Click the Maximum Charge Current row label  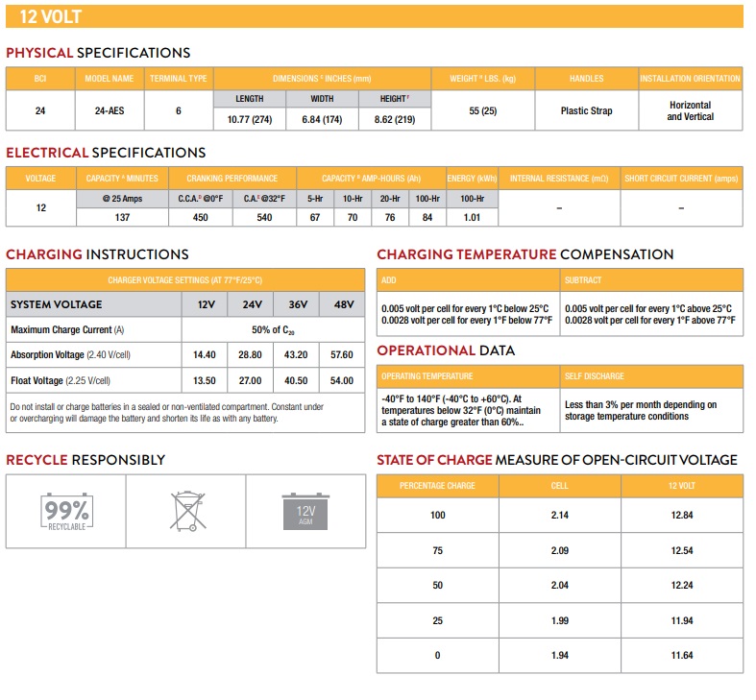click(67, 329)
